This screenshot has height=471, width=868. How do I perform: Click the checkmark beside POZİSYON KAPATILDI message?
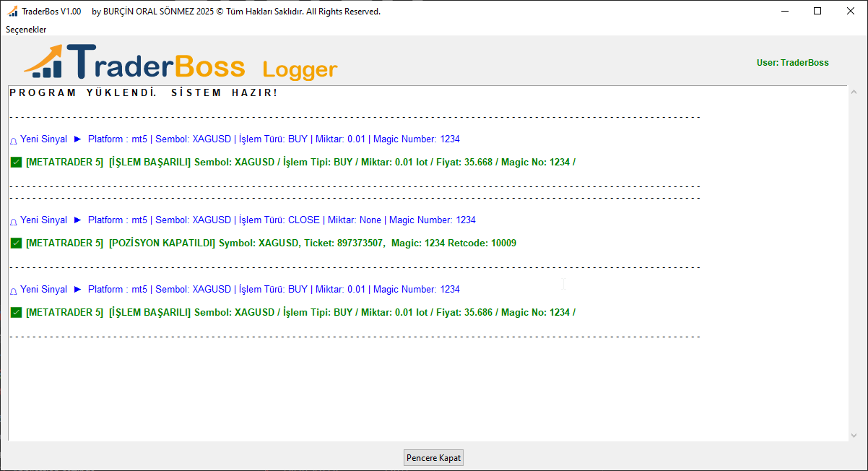[15, 243]
